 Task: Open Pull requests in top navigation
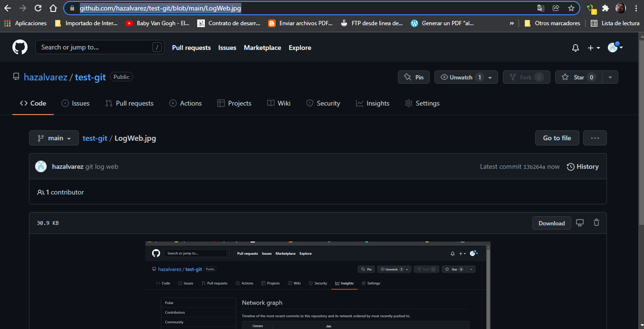pyautogui.click(x=191, y=48)
